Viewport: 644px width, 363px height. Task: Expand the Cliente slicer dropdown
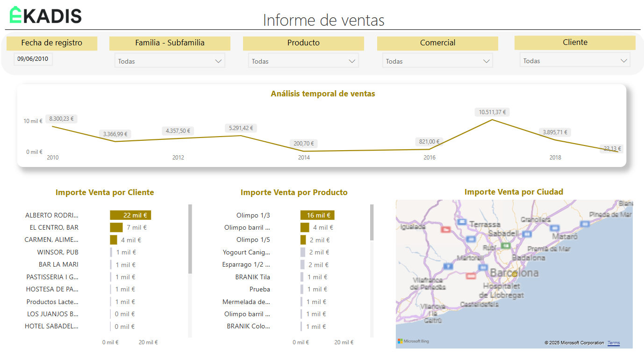(575, 60)
